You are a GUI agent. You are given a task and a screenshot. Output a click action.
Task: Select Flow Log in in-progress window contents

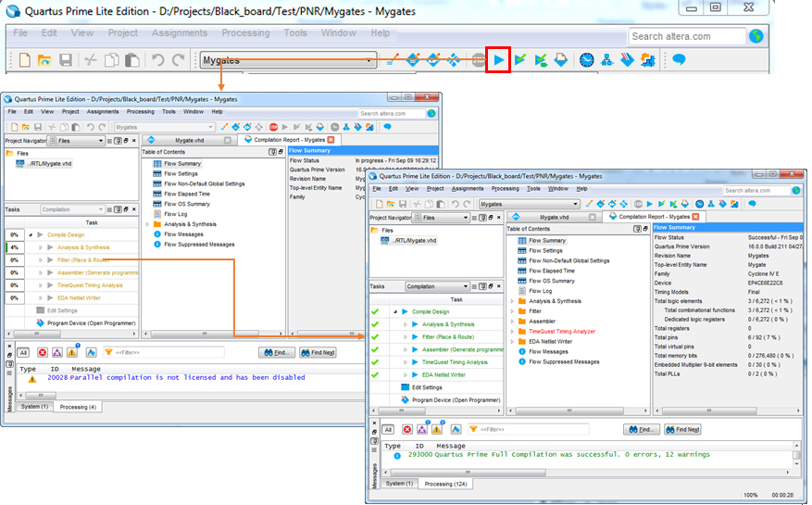176,214
